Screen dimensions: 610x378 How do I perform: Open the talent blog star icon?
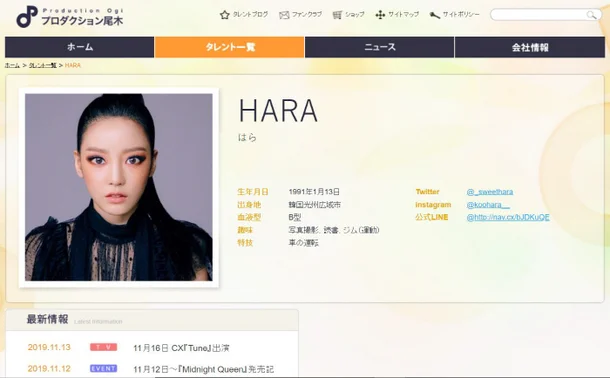coord(224,15)
